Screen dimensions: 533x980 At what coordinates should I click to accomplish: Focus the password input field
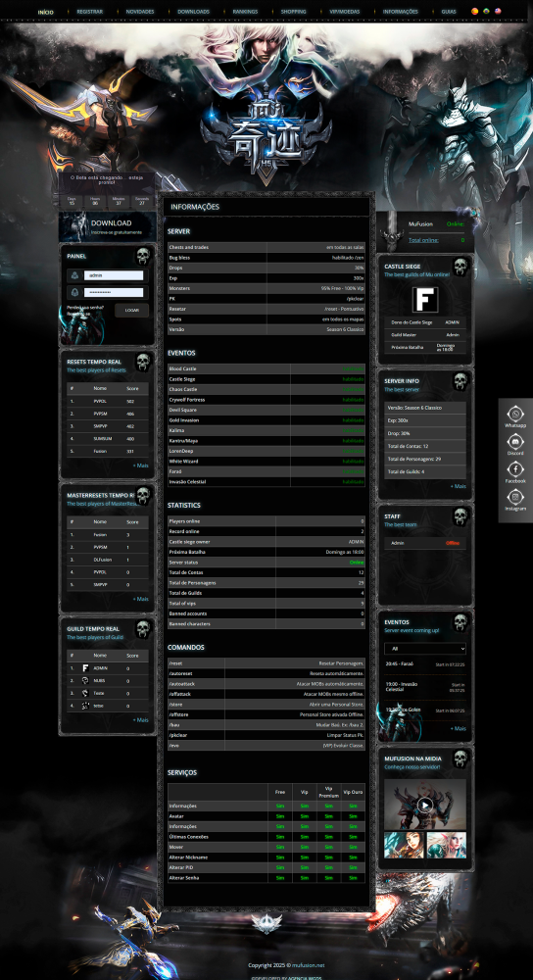(x=113, y=292)
